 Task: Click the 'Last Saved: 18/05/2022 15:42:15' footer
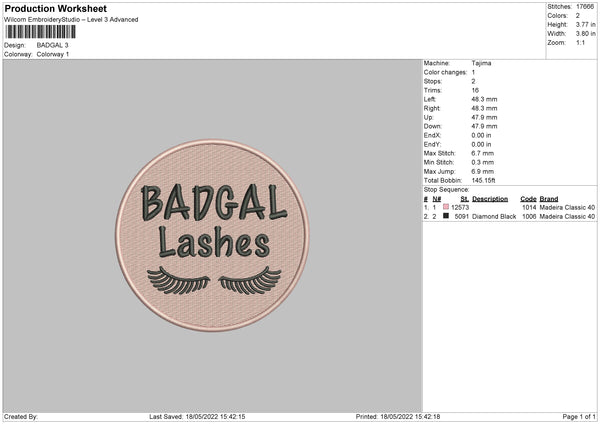click(197, 417)
